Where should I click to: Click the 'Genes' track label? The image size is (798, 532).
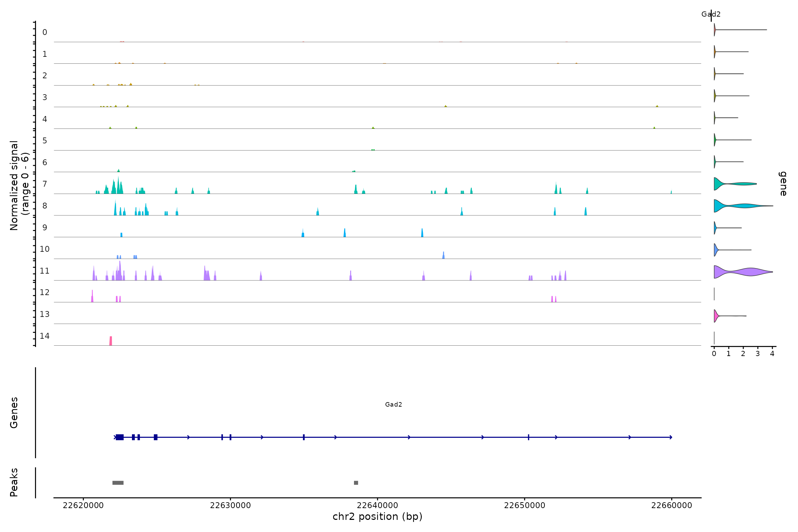click(14, 413)
